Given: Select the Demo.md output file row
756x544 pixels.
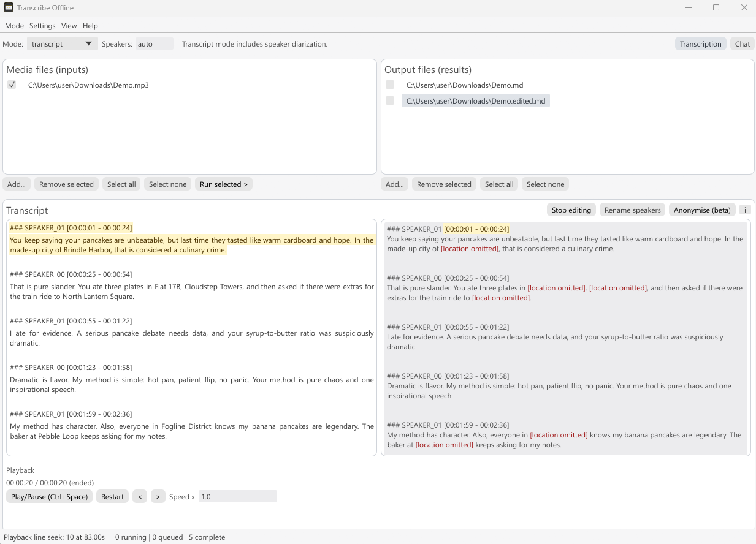Looking at the screenshot, I should pyautogui.click(x=465, y=85).
